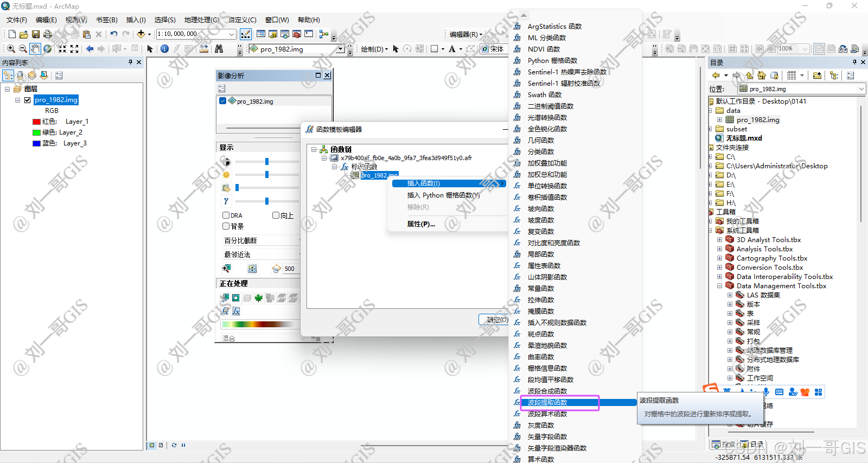868x463 pixels.
Task: Save the map with floppy disk icon
Action: [35, 34]
